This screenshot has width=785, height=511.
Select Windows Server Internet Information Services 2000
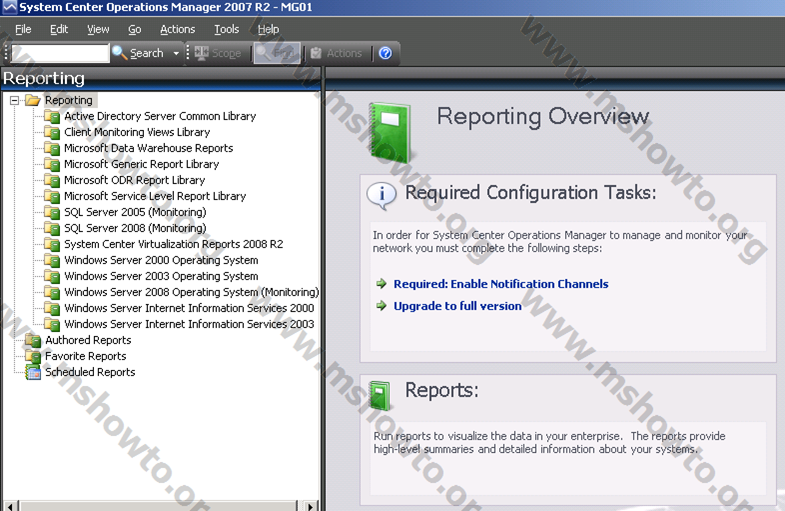pos(189,308)
